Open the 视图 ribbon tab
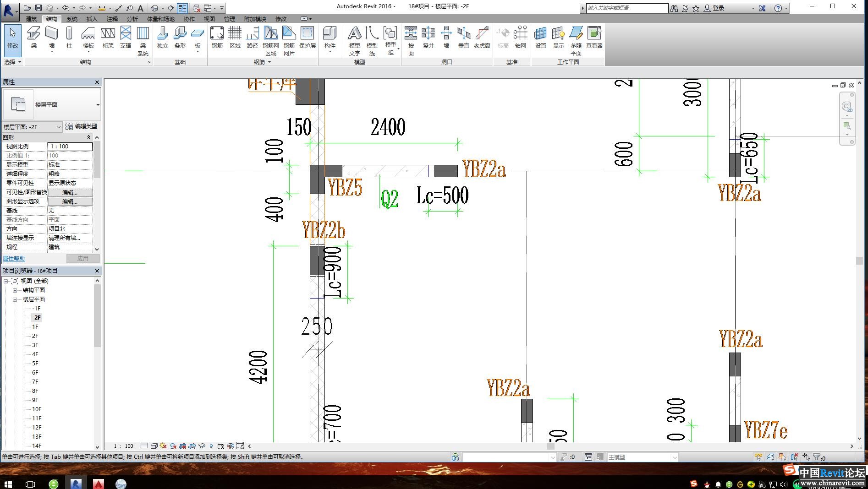 pos(209,19)
